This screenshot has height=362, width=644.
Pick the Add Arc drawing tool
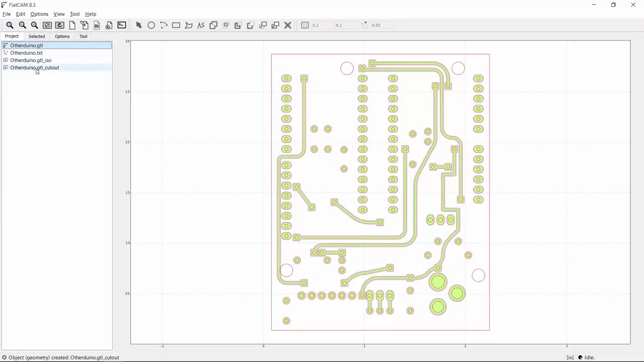coord(164,25)
